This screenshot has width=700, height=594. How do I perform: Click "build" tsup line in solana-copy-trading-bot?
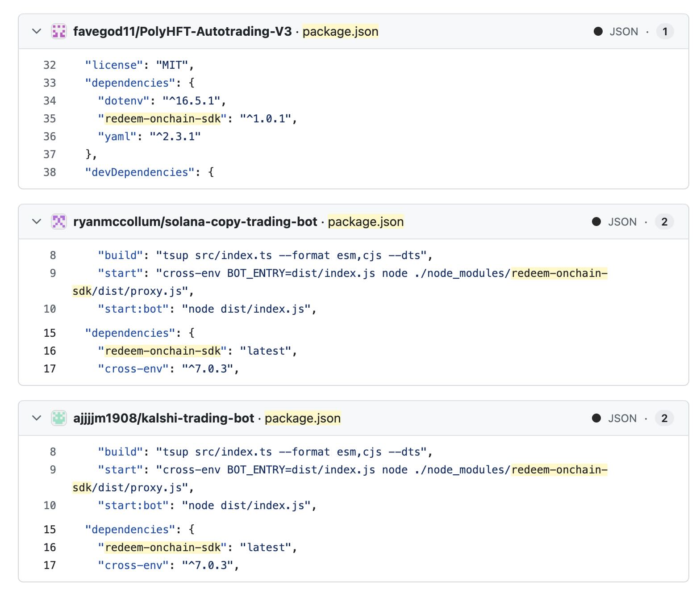click(x=265, y=255)
